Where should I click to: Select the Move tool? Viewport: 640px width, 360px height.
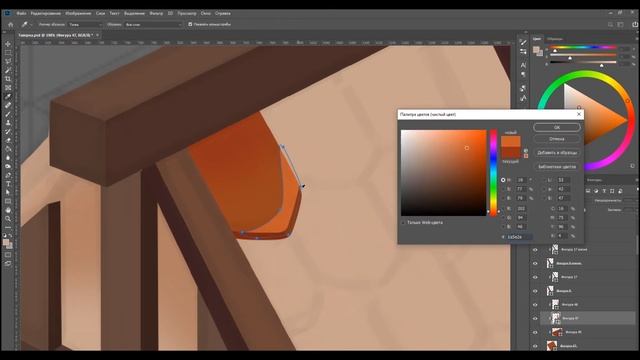(8, 44)
